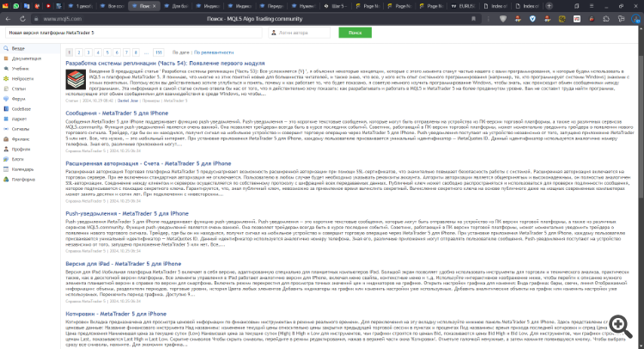
Task: Go to results page 6
Action: pyautogui.click(x=117, y=52)
